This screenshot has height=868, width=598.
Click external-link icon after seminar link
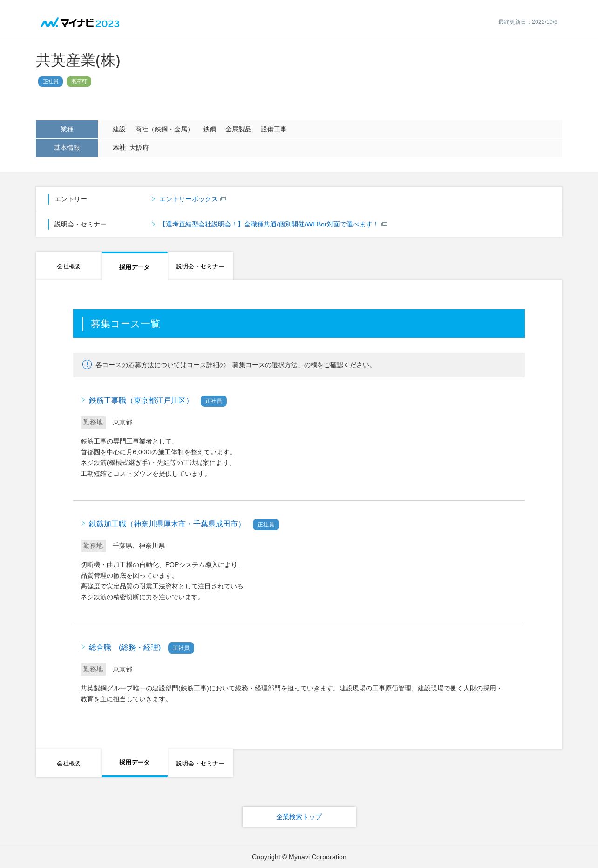[x=384, y=224]
